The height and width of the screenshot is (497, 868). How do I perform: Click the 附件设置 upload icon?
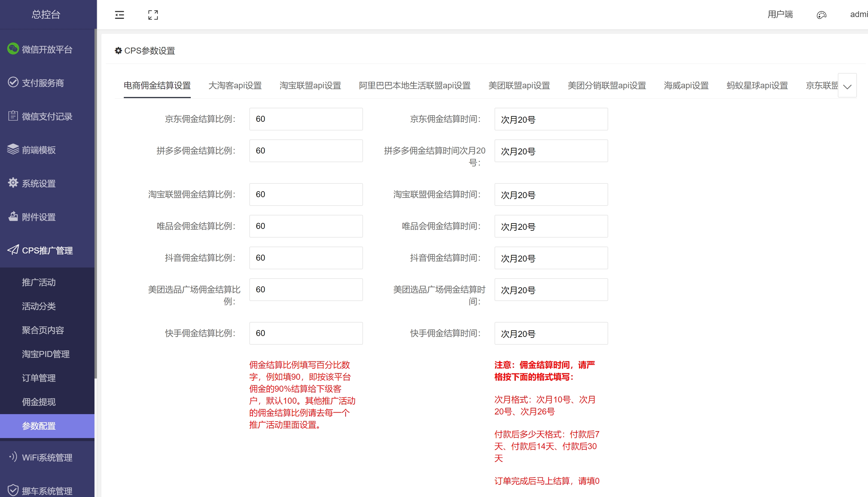(x=13, y=216)
